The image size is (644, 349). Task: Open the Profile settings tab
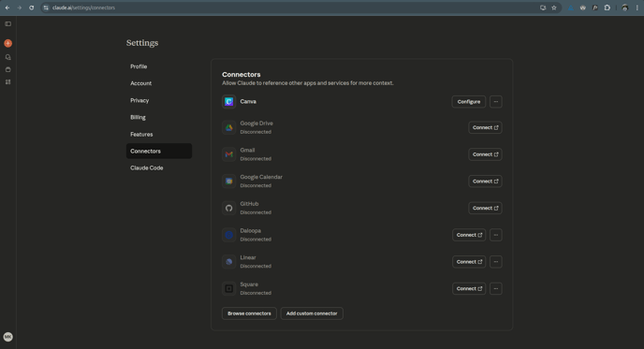pos(159,66)
